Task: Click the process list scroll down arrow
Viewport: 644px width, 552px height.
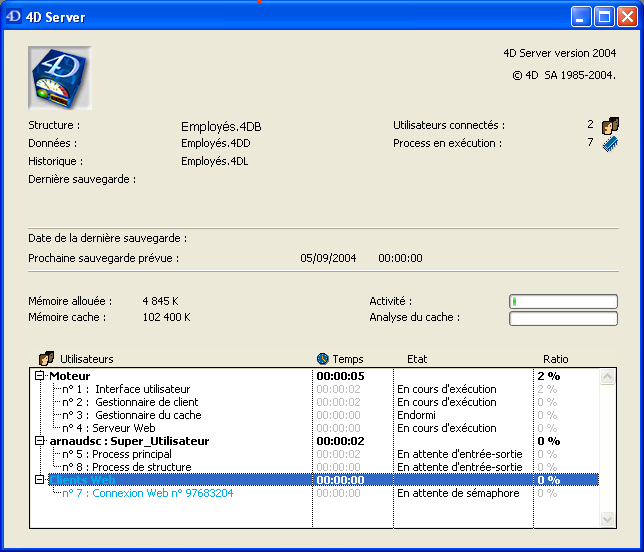Action: click(607, 520)
